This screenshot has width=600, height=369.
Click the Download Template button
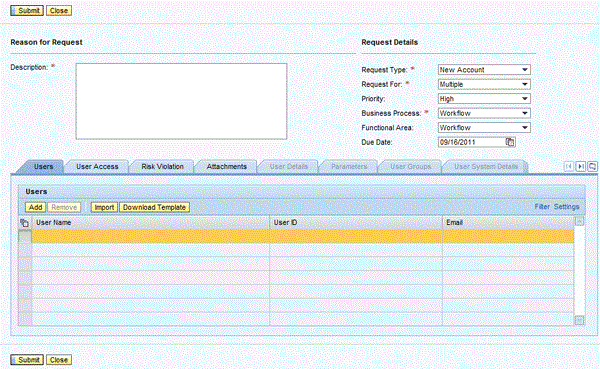click(x=154, y=207)
